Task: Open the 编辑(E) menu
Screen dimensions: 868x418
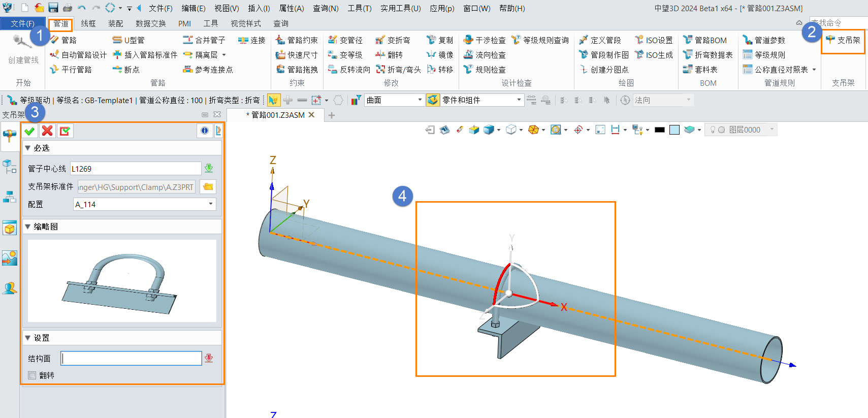Action: (194, 8)
